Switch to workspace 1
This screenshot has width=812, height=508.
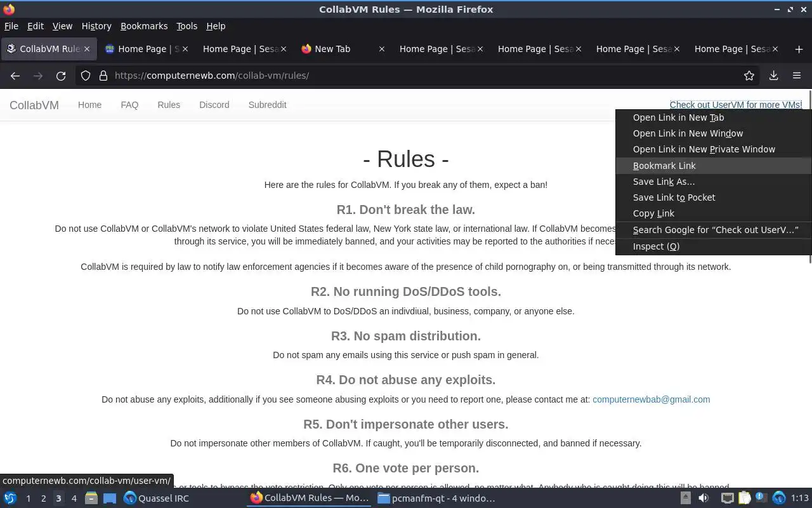coord(28,498)
